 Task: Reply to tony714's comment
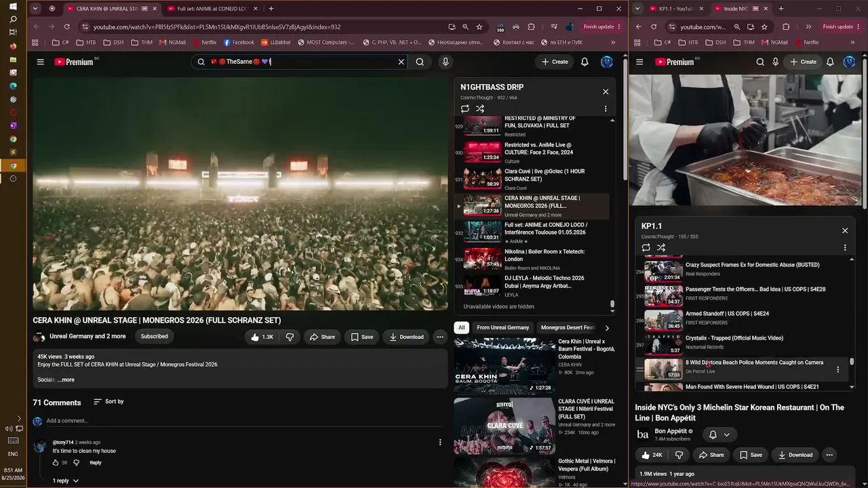[x=96, y=463]
